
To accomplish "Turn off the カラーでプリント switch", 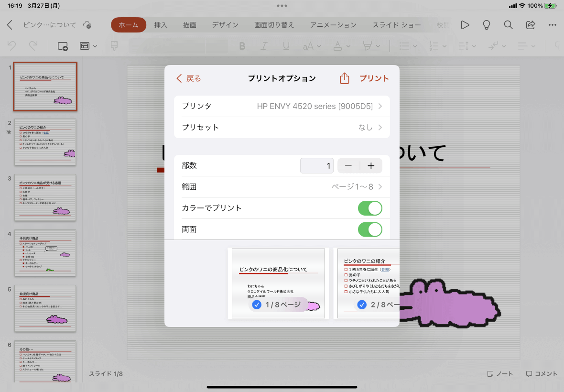I will [370, 208].
